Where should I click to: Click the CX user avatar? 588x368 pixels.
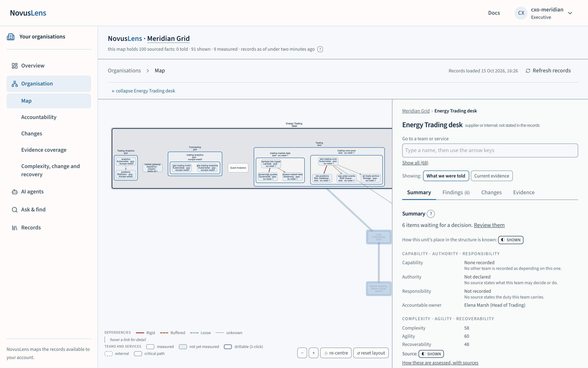pos(521,13)
